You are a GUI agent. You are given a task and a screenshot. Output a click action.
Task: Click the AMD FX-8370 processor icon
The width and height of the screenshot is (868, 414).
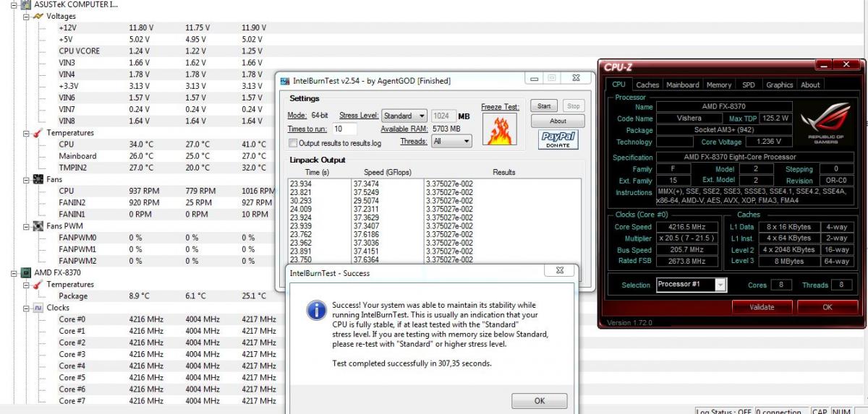(x=27, y=272)
